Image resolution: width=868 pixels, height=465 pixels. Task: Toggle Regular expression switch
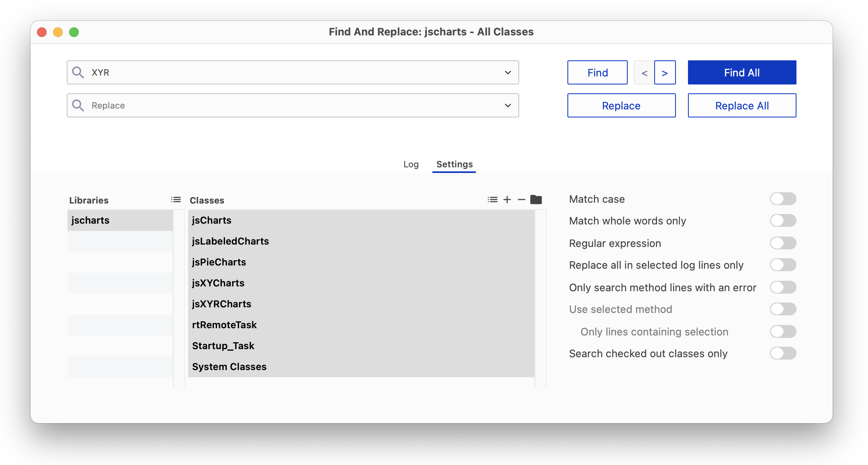(x=783, y=243)
